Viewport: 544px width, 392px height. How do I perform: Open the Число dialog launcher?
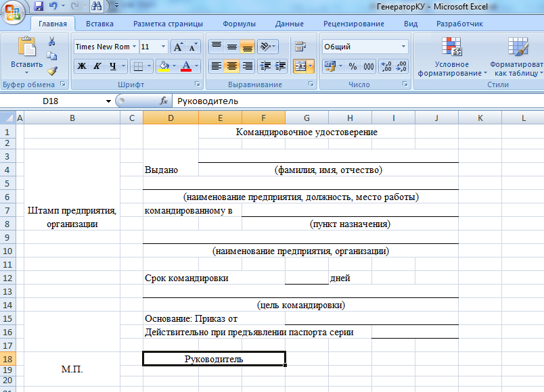click(405, 84)
